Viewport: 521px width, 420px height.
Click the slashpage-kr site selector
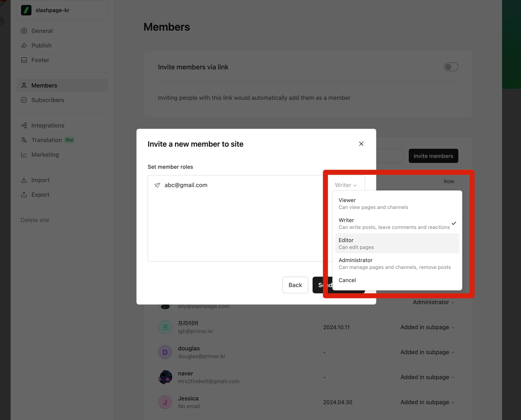tap(62, 10)
